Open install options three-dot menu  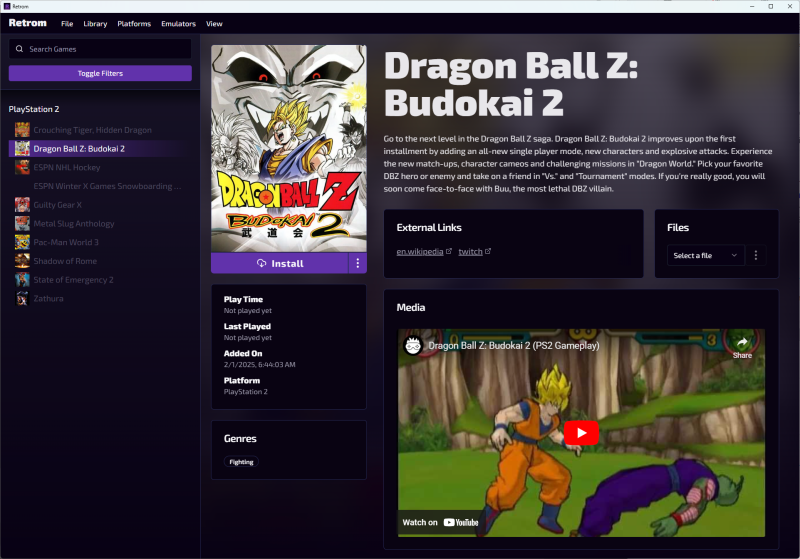358,263
